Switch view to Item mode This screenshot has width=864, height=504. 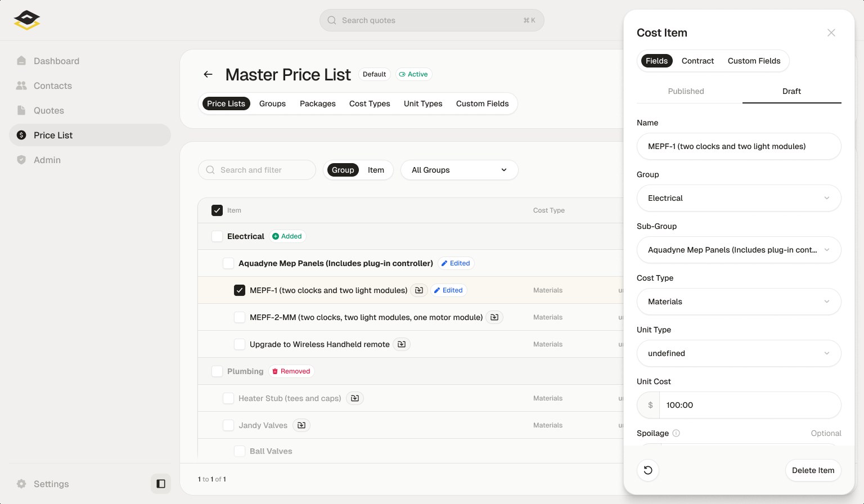pyautogui.click(x=376, y=170)
